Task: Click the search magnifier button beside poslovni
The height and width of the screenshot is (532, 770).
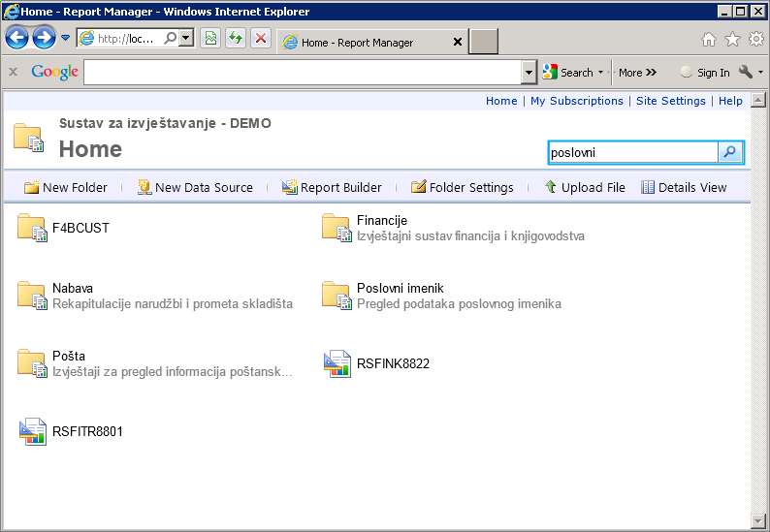Action: [730, 152]
